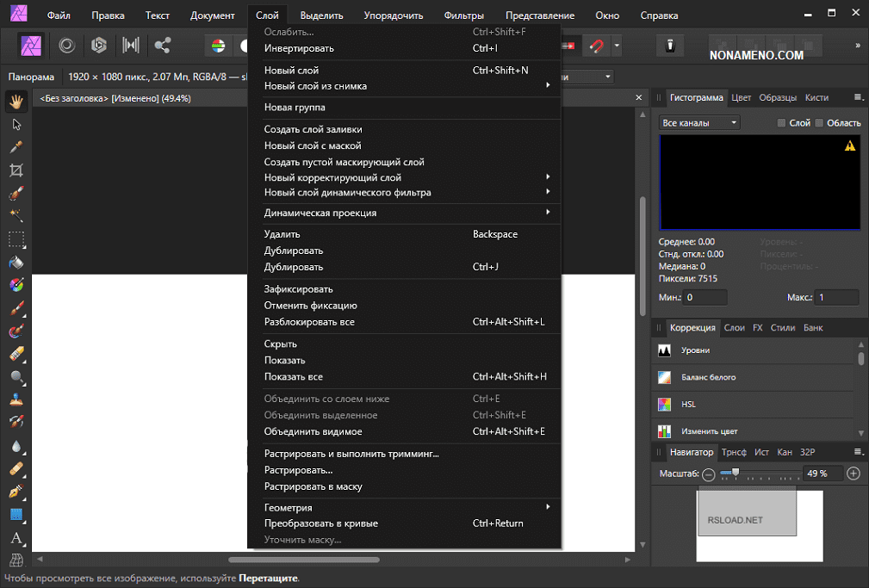Click the yellow histogram warning icon
Image resolution: width=869 pixels, height=588 pixels.
(850, 146)
